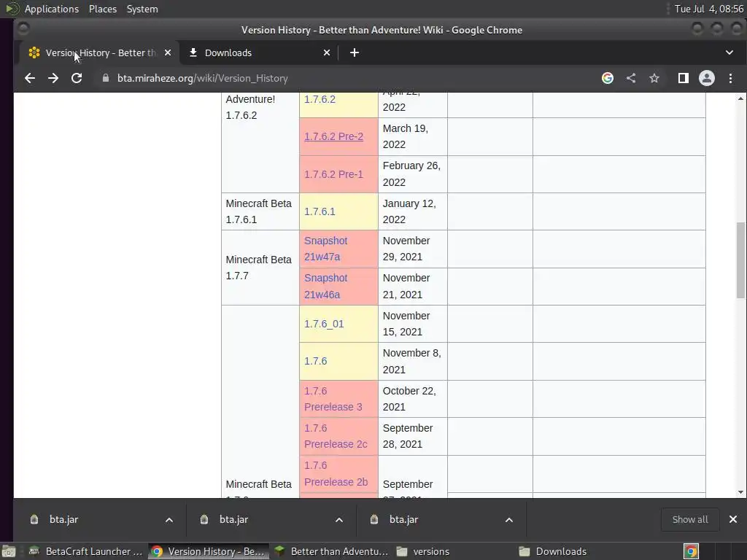Close the Version History tab

(x=168, y=52)
